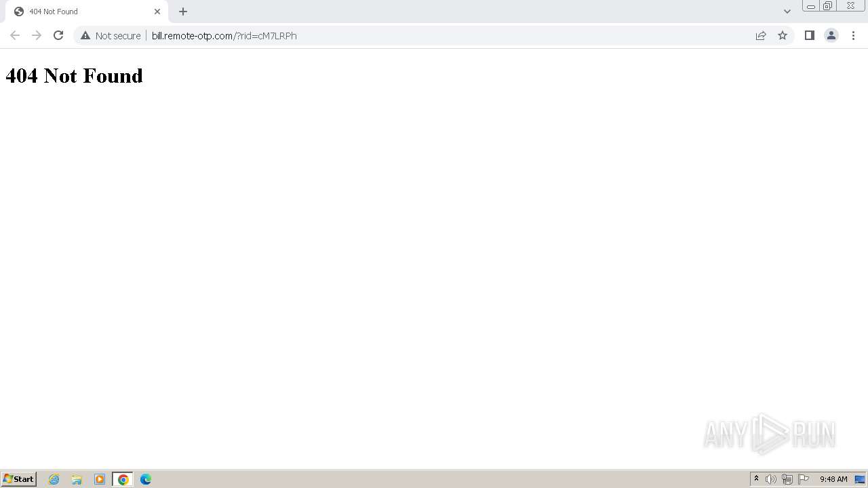Image resolution: width=868 pixels, height=488 pixels.
Task: Click the 404 Not Found heading
Action: 74,75
